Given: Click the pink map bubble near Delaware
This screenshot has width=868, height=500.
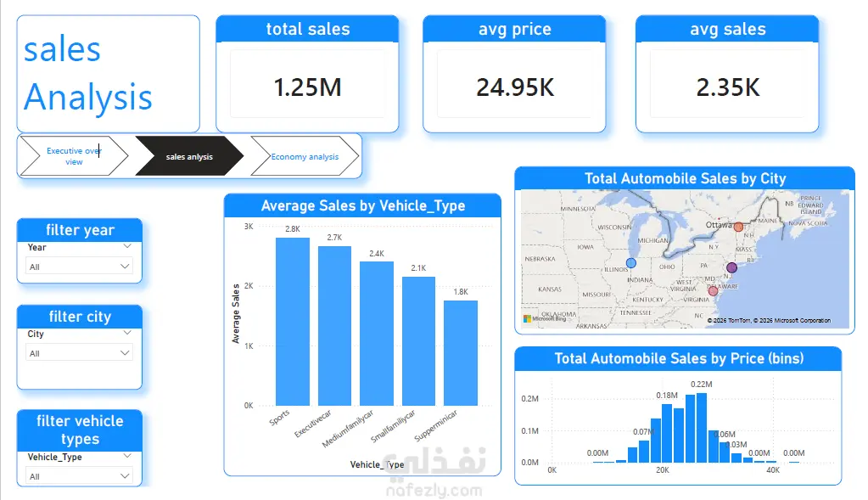Looking at the screenshot, I should (713, 290).
